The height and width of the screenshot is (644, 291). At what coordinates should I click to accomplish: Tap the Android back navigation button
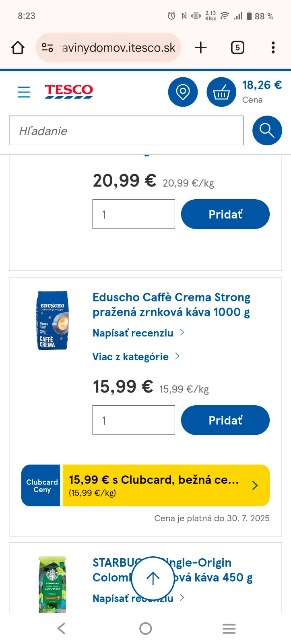pyautogui.click(x=61, y=628)
